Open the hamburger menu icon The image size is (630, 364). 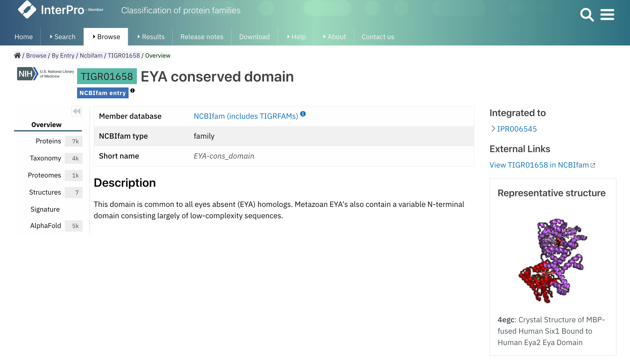607,14
